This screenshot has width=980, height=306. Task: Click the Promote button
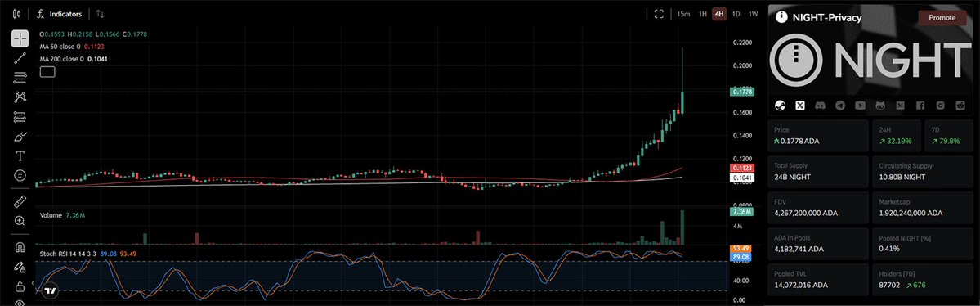click(942, 17)
